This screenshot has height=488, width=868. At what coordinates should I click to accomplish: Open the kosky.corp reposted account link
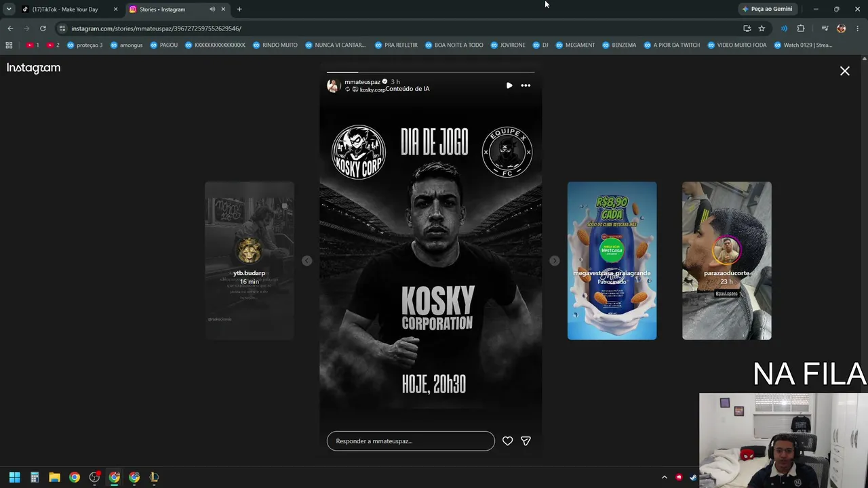pyautogui.click(x=372, y=89)
